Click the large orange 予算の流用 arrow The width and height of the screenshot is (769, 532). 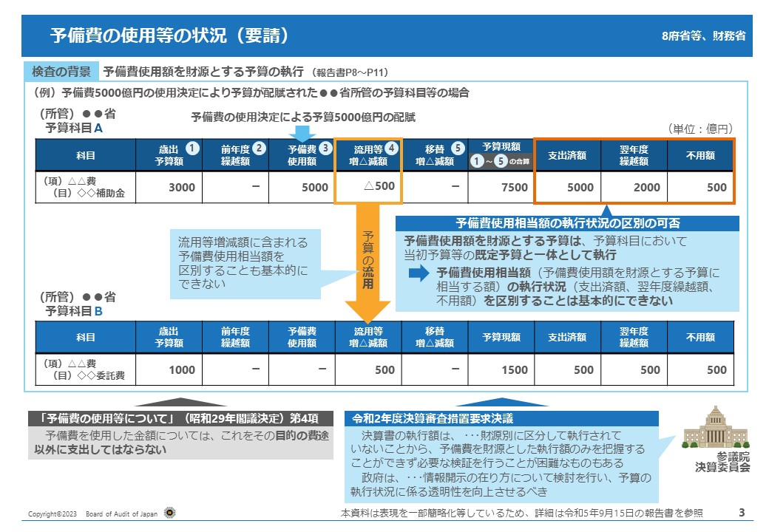[x=367, y=259]
